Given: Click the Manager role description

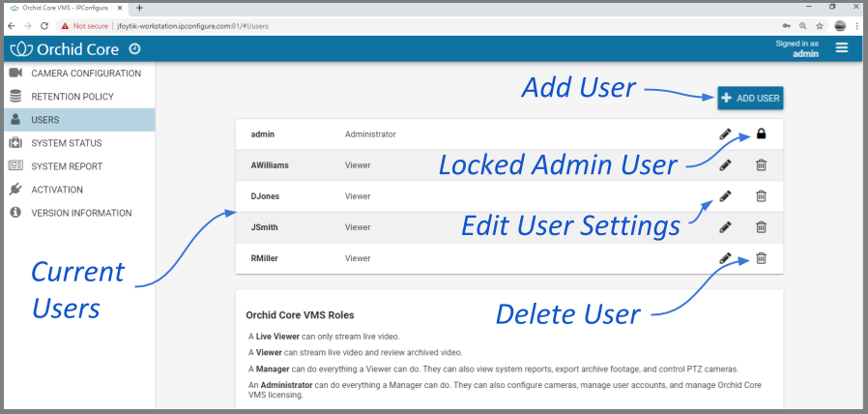Looking at the screenshot, I should (493, 370).
